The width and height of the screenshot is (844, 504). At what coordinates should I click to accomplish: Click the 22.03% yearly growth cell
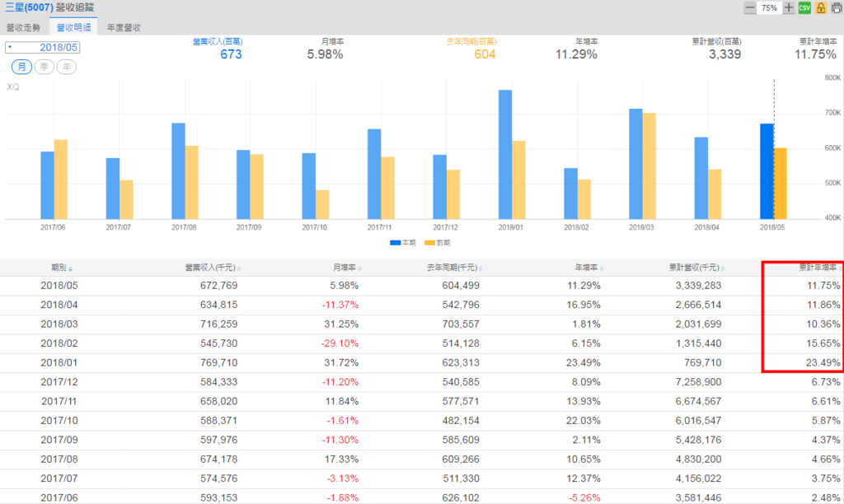point(584,421)
